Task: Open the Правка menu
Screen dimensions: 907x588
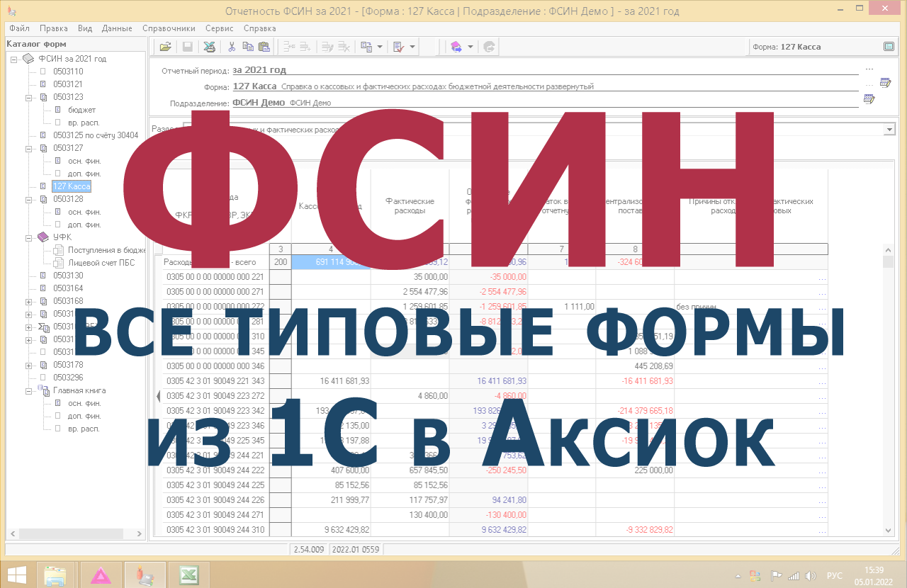Action: pos(54,28)
